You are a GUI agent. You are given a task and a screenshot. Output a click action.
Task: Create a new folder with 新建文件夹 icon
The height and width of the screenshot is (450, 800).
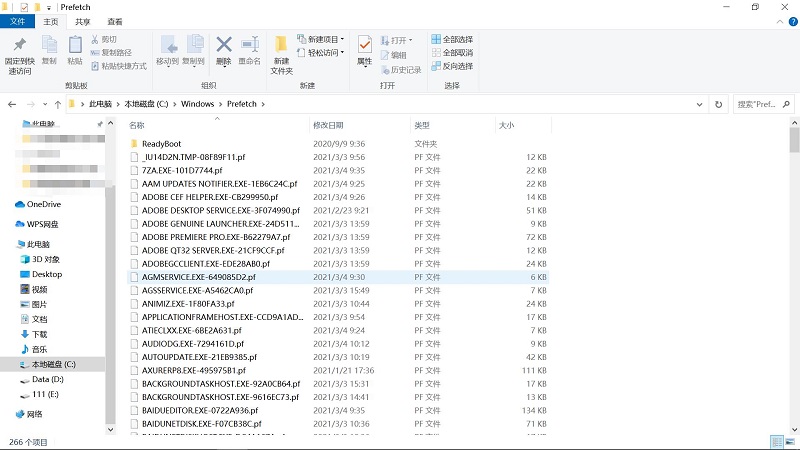point(282,52)
